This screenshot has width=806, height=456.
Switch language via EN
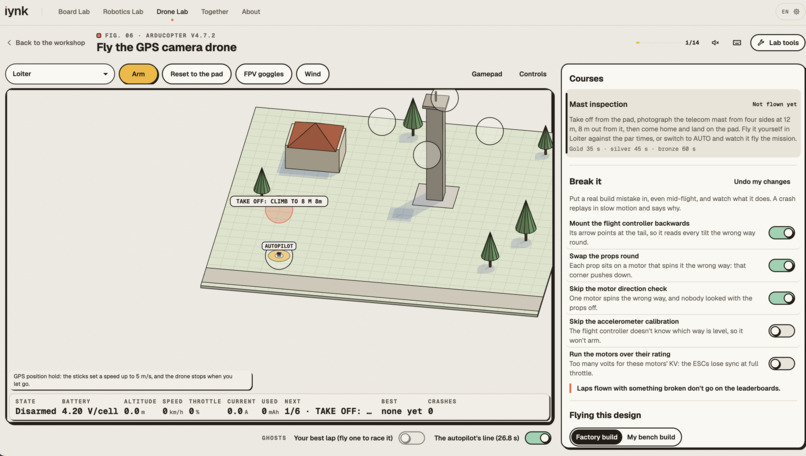785,11
